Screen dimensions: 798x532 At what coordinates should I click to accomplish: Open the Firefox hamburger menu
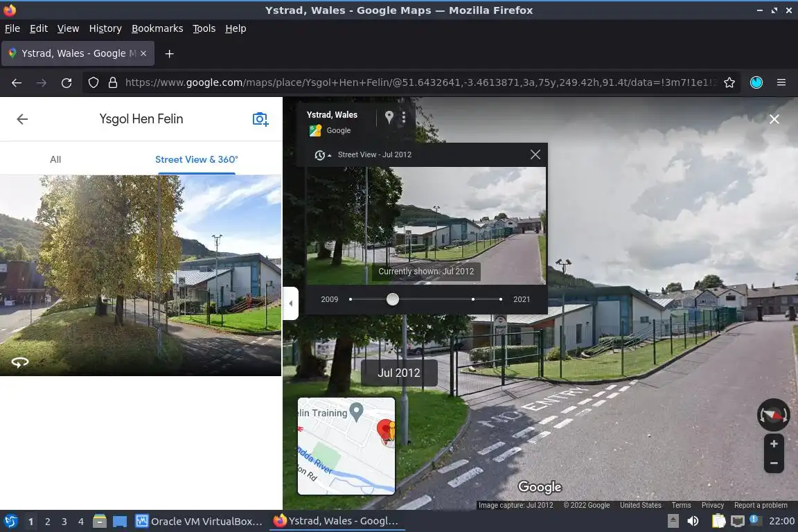[x=781, y=82]
